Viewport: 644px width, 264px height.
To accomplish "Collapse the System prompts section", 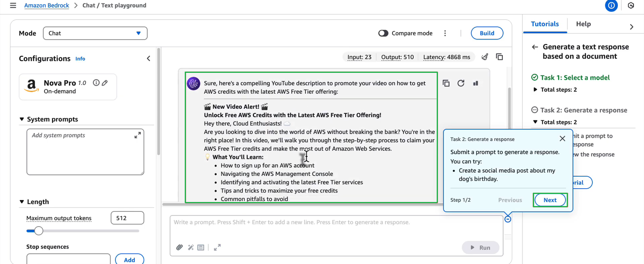I will (x=22, y=119).
